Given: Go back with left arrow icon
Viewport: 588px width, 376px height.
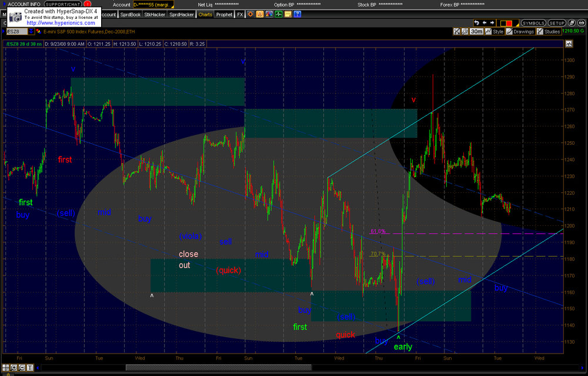Looking at the screenshot, I should pyautogui.click(x=485, y=23).
